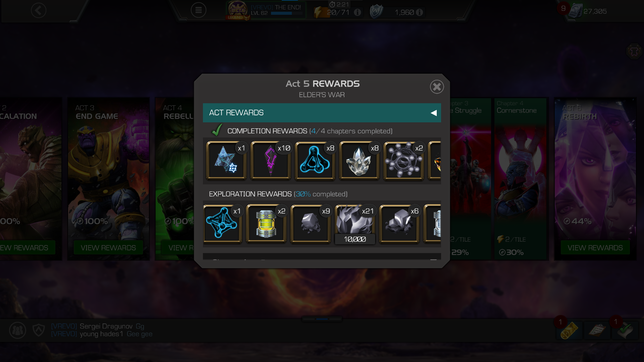Open the alliance chat people icon

pos(17,330)
